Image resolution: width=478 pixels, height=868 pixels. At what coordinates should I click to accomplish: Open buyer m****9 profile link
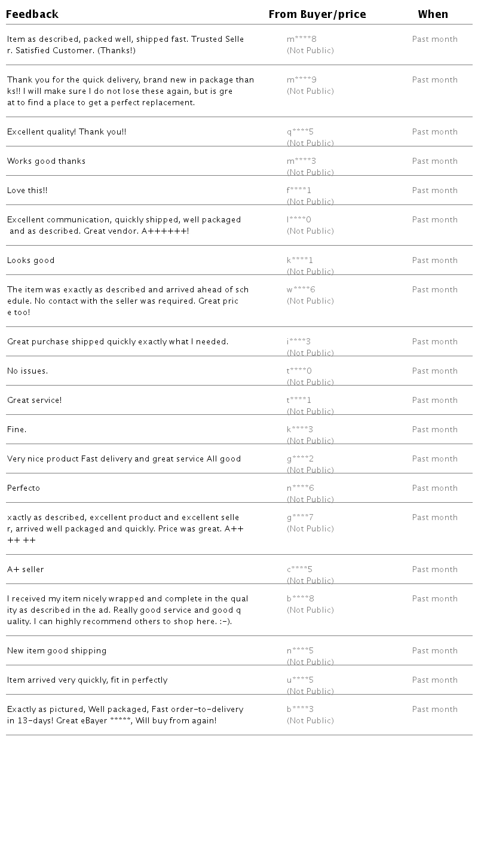(302, 80)
